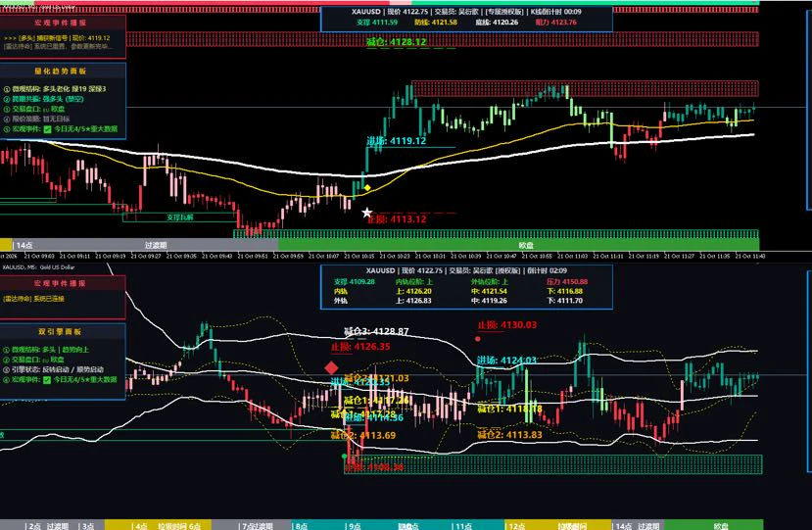Click green support zone band in lower chart

coord(553,464)
